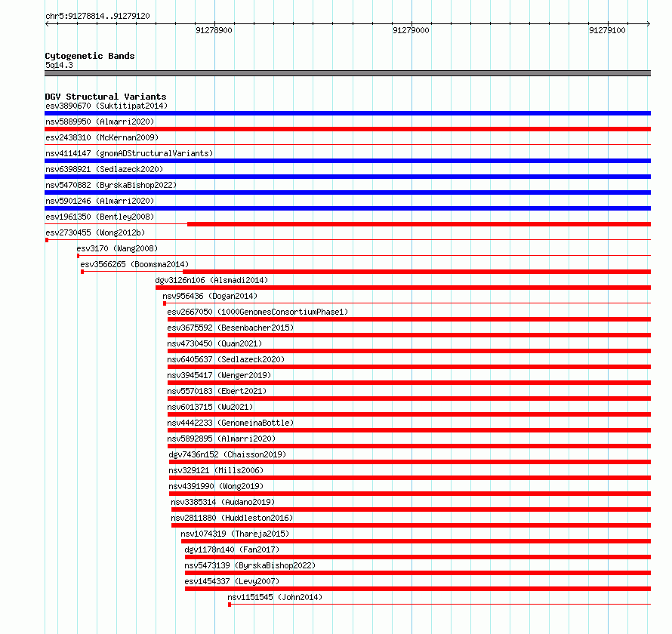Select nsv5901246 (Almarri2020) label

(x=100, y=201)
